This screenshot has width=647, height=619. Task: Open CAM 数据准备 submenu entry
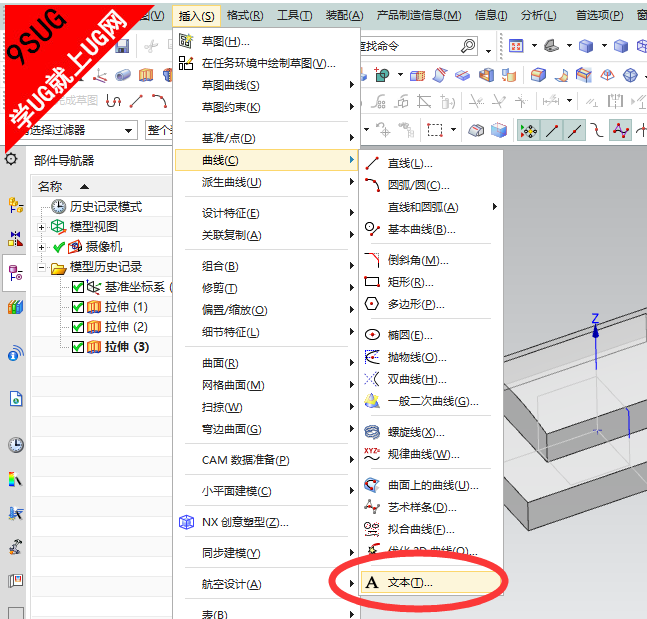point(267,460)
